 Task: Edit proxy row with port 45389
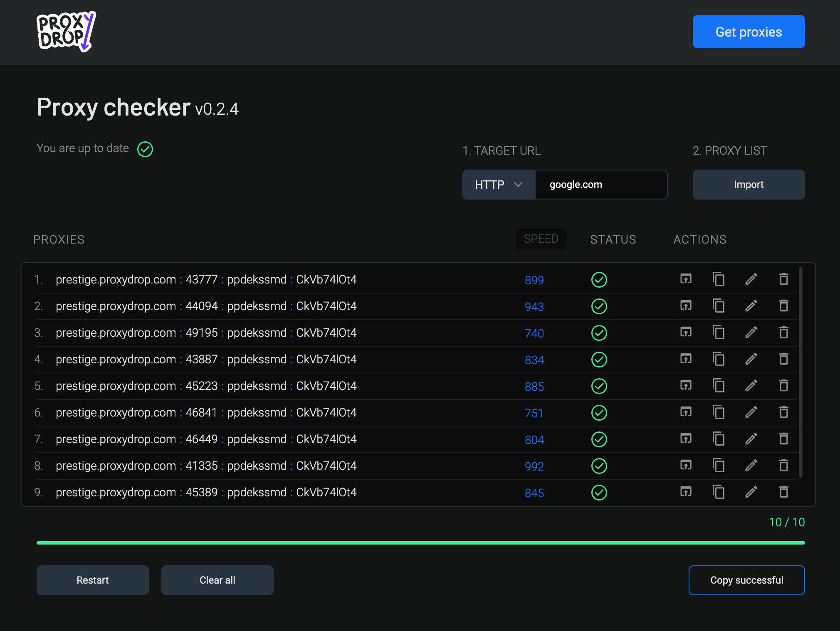pyautogui.click(x=751, y=492)
